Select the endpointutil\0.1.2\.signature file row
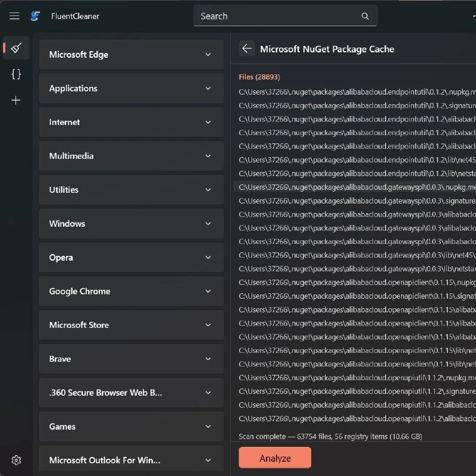 point(357,106)
